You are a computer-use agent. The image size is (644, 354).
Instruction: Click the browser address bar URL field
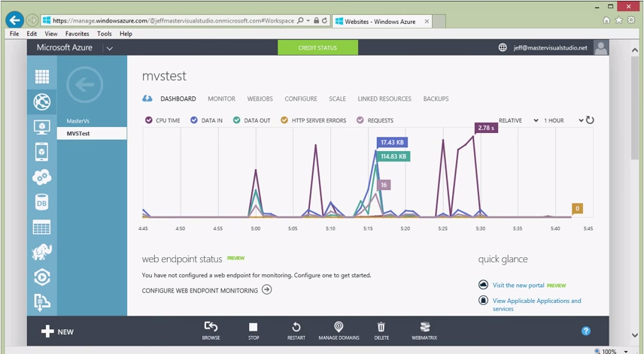coord(173,20)
